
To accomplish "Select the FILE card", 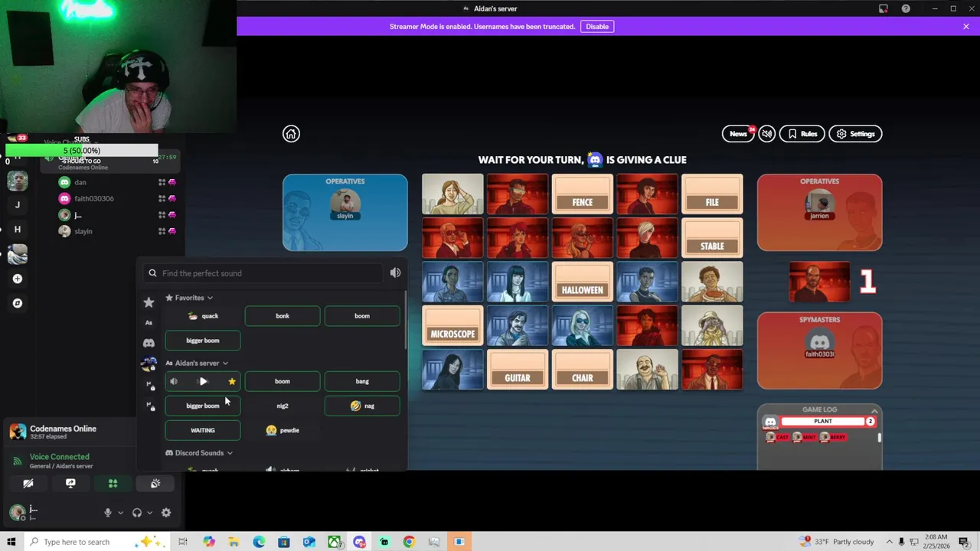I will [x=712, y=194].
